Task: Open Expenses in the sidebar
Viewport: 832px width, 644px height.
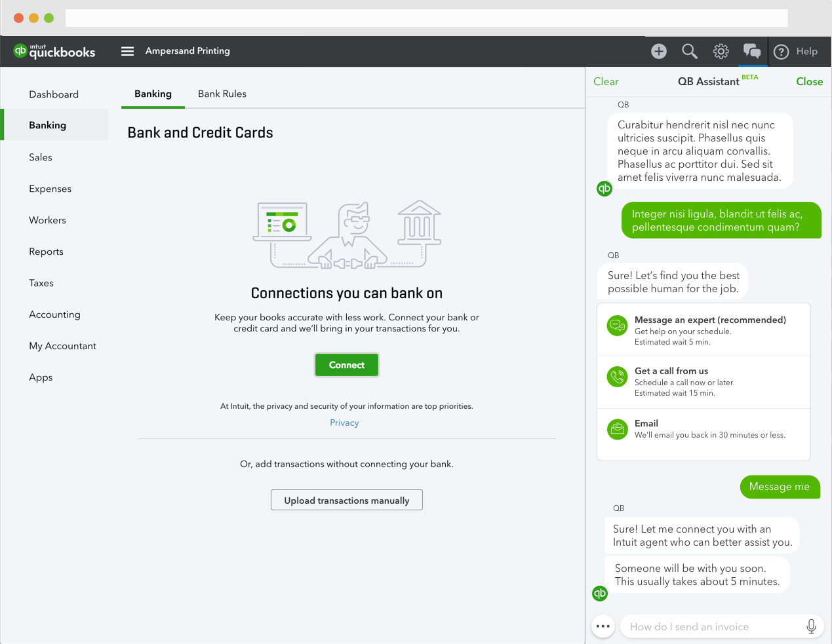Action: [50, 189]
